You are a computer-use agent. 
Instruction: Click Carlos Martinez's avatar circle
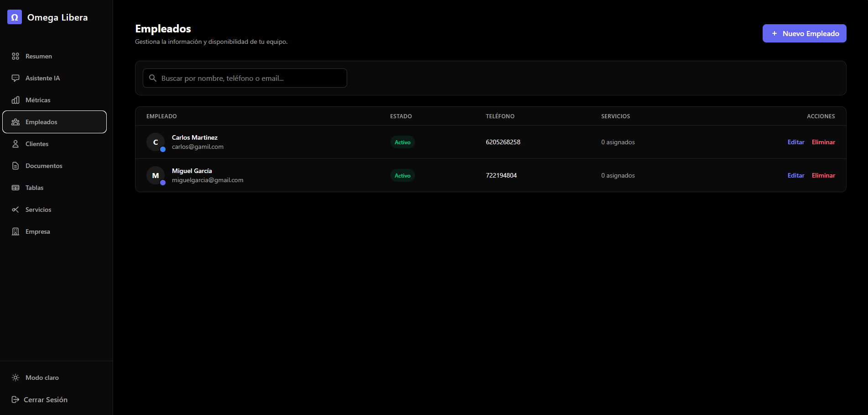pos(156,142)
